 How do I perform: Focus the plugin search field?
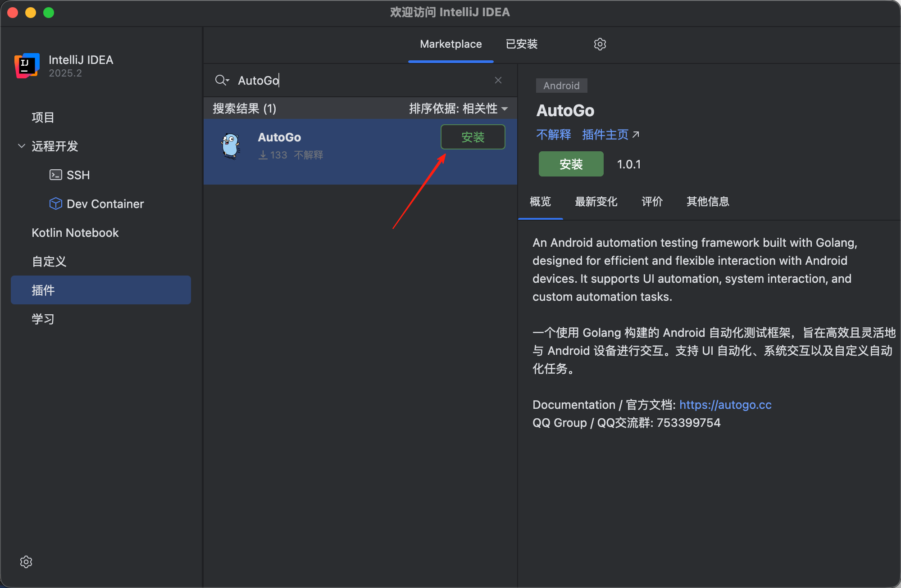pos(360,80)
